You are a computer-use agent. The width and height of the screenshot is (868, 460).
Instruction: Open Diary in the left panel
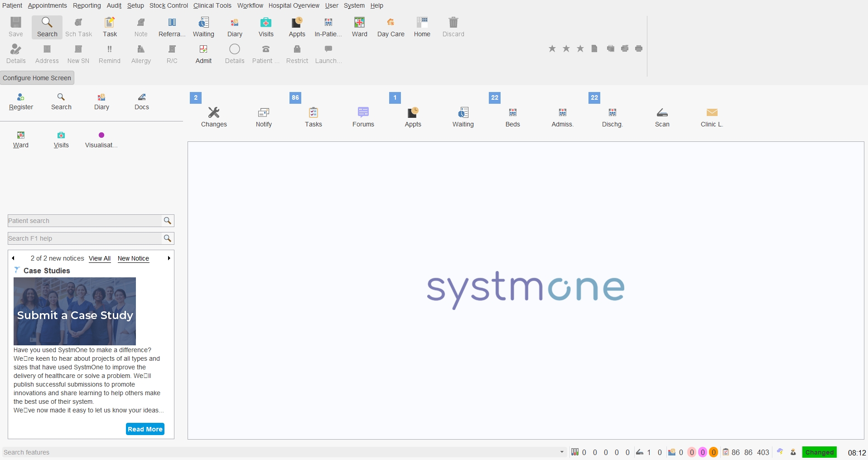click(x=101, y=101)
